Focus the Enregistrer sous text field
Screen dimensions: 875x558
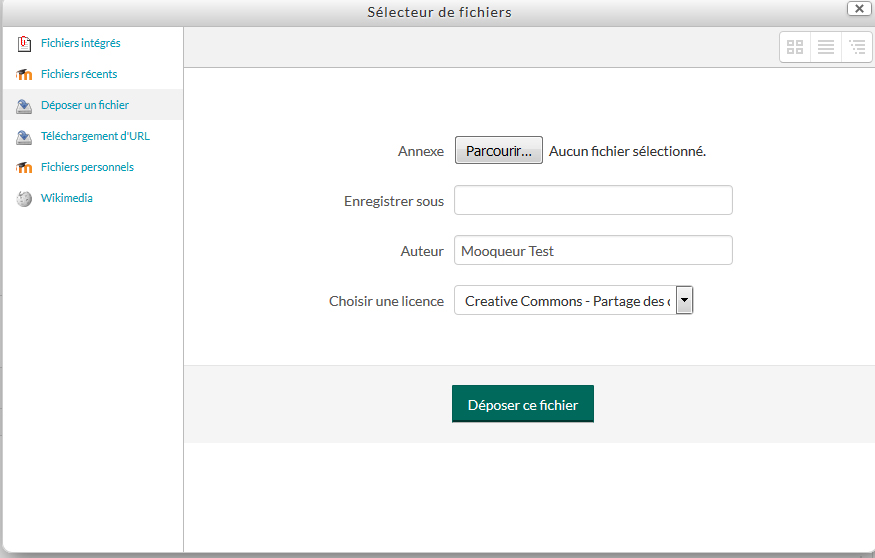pyautogui.click(x=593, y=200)
